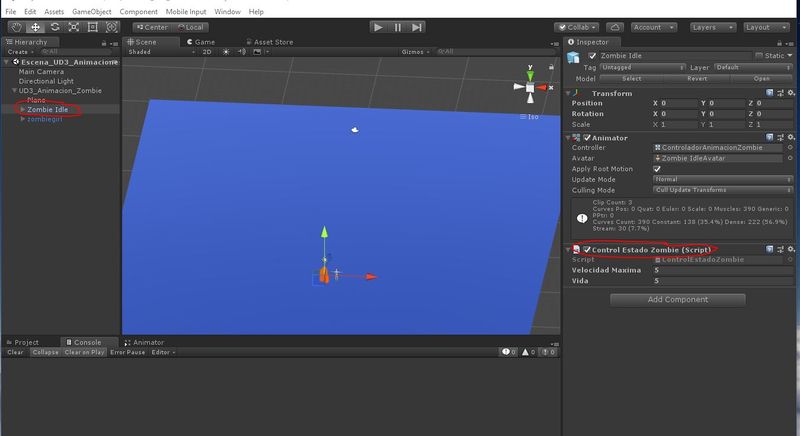Toggle the scene gizmo lock icon
The image size is (800, 436).
coord(551,67)
